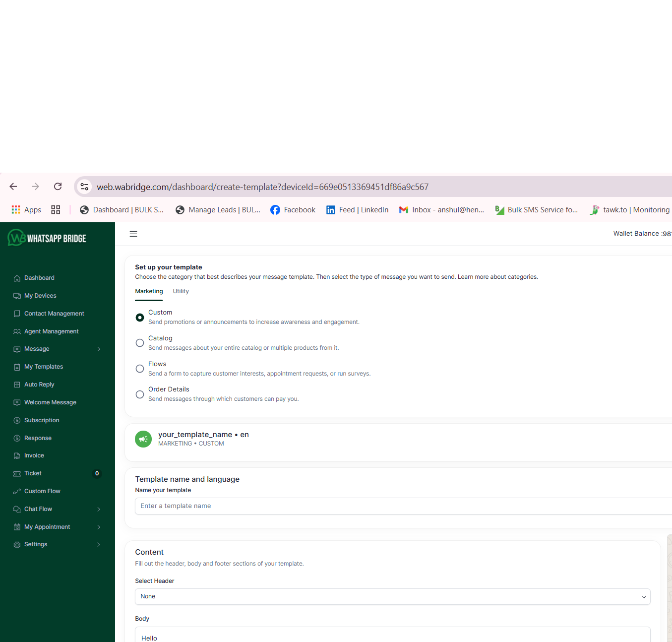
Task: Click the WhatsApp Bridge logo
Action: click(47, 238)
